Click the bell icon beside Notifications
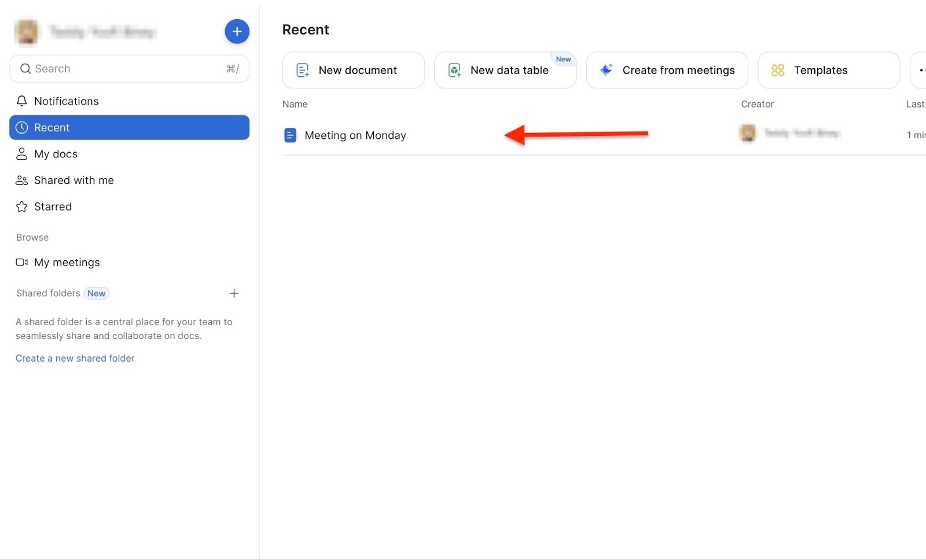The width and height of the screenshot is (926, 560). [x=22, y=101]
